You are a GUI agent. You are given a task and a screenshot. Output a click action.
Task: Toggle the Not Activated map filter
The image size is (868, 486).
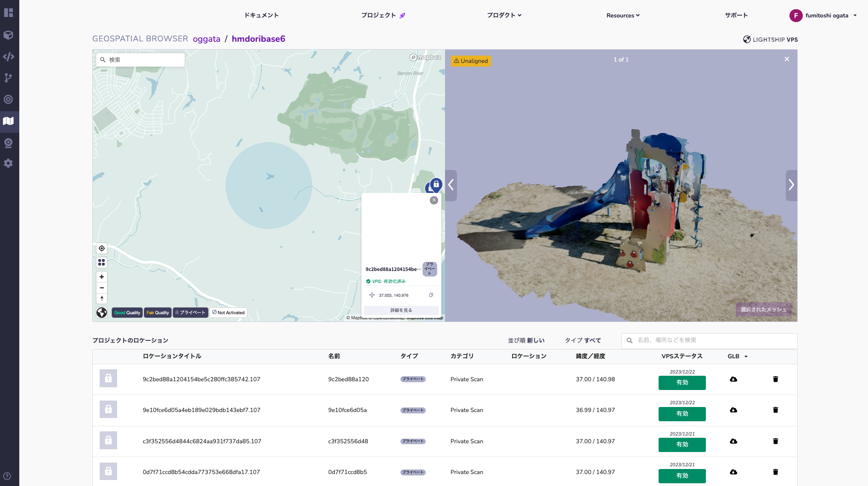228,313
